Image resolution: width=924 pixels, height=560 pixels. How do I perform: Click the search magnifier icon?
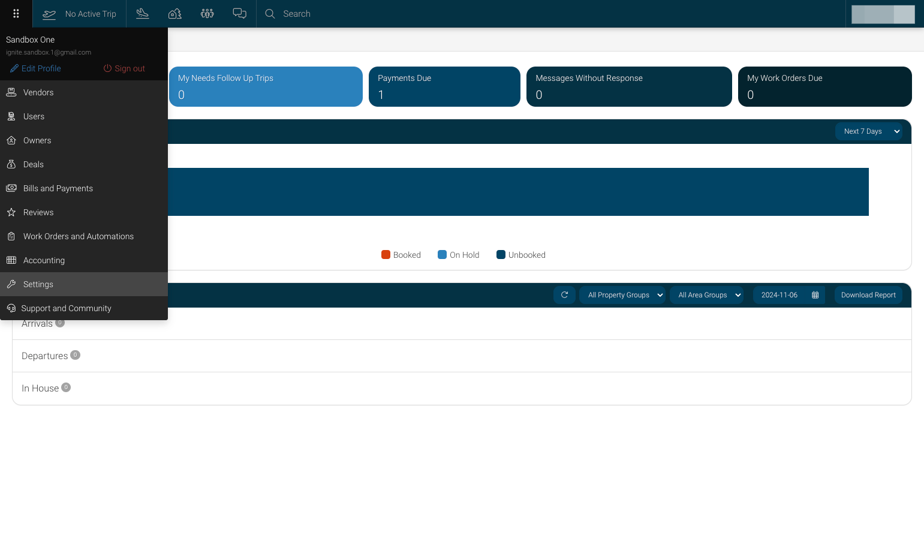pyautogui.click(x=270, y=13)
